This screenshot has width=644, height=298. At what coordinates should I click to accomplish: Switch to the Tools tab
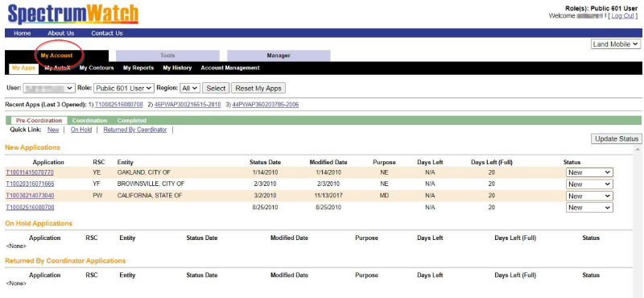[167, 56]
